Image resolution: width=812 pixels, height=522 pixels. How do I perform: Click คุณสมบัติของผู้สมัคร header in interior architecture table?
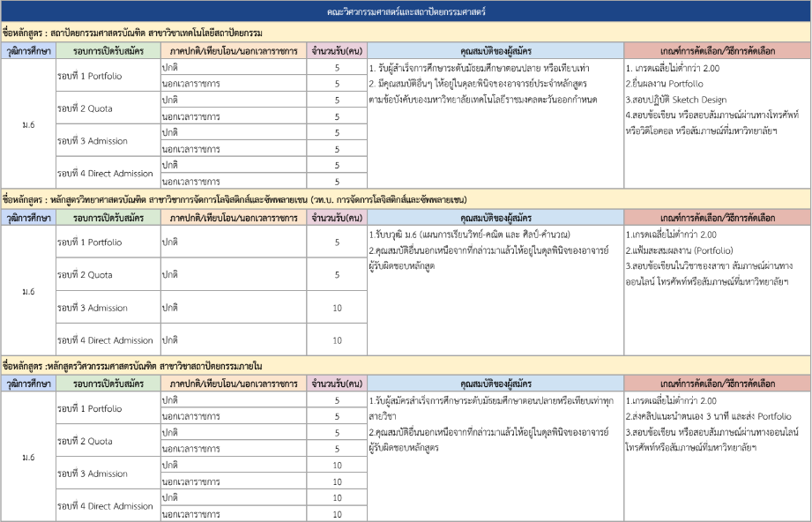click(x=495, y=384)
